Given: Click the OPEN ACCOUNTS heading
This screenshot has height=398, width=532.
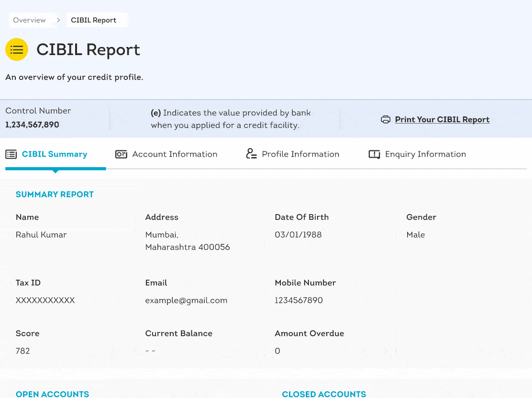Looking at the screenshot, I should pos(52,394).
